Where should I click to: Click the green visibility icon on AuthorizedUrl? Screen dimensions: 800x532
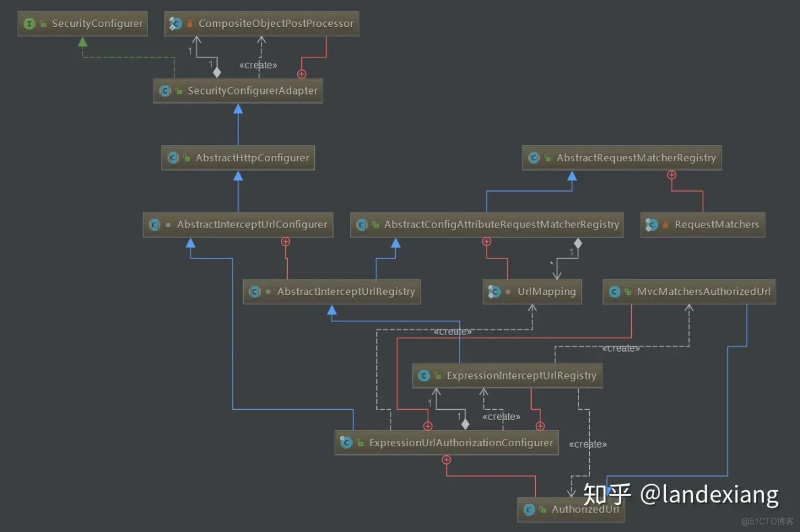[543, 510]
